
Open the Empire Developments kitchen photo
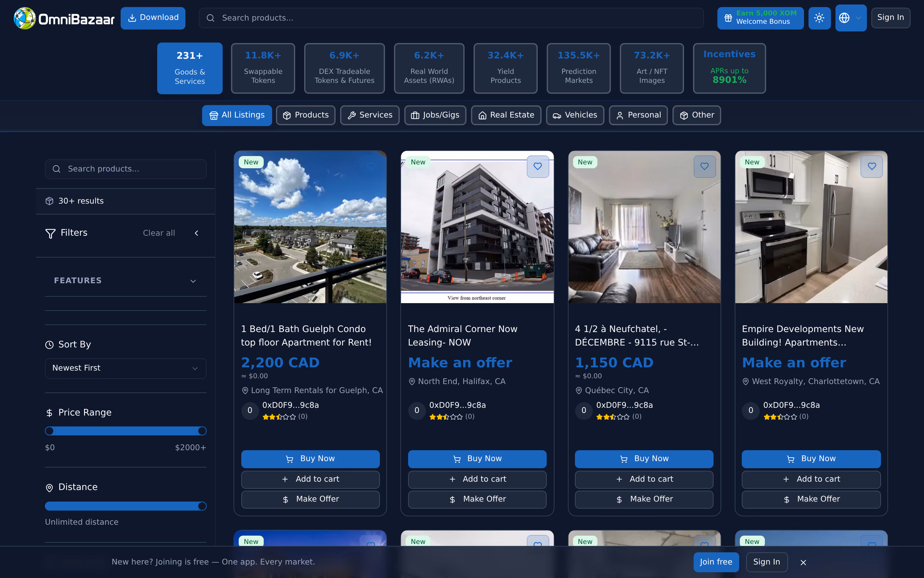click(811, 227)
